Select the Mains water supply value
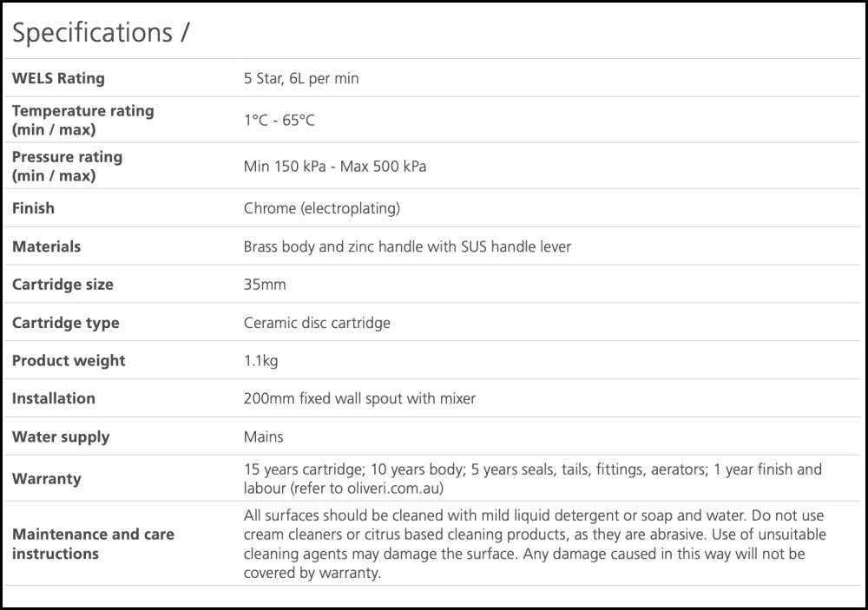The height and width of the screenshot is (610, 868). point(264,437)
